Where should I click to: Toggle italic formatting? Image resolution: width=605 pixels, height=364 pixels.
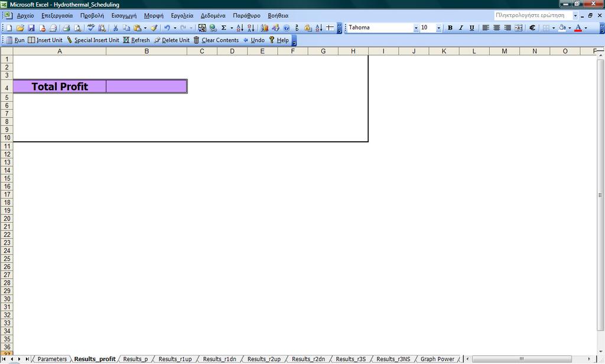click(461, 28)
